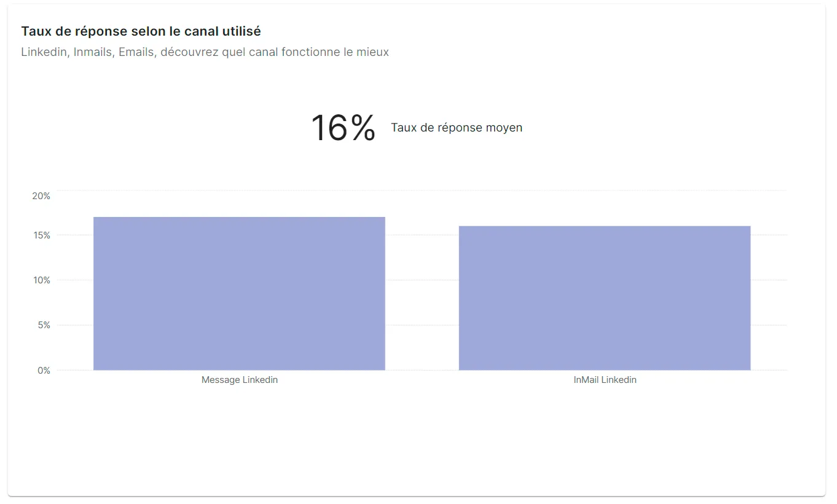Click the word "Inmails" in the subtitle
Image resolution: width=837 pixels, height=504 pixels.
pos(93,52)
